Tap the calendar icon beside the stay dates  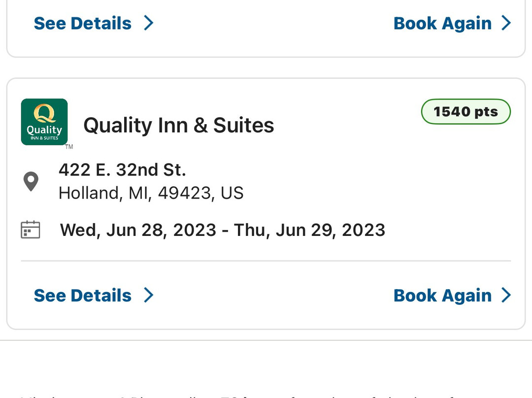point(31,230)
